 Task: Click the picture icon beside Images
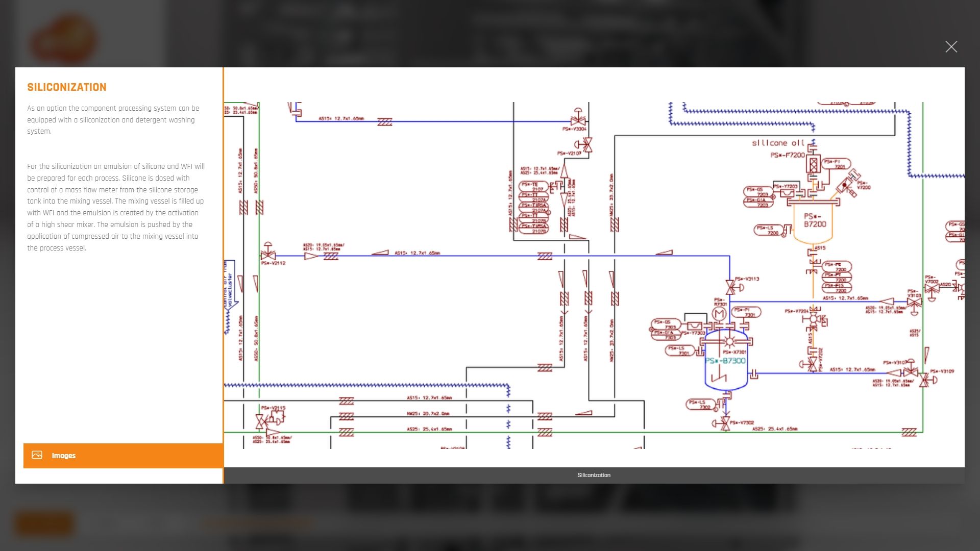(37, 455)
